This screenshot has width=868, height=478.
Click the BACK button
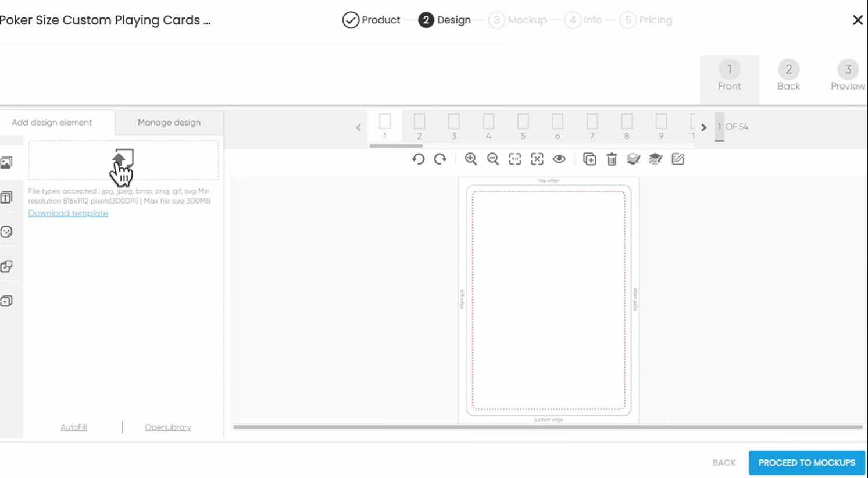(724, 463)
